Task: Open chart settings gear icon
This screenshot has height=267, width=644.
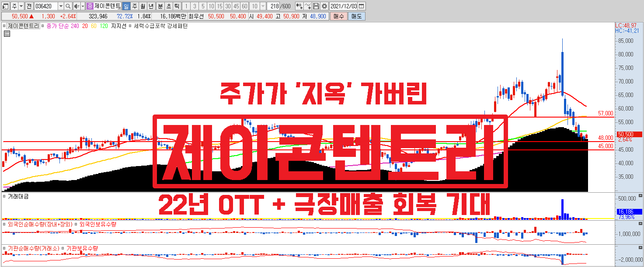Action: click(324, 6)
